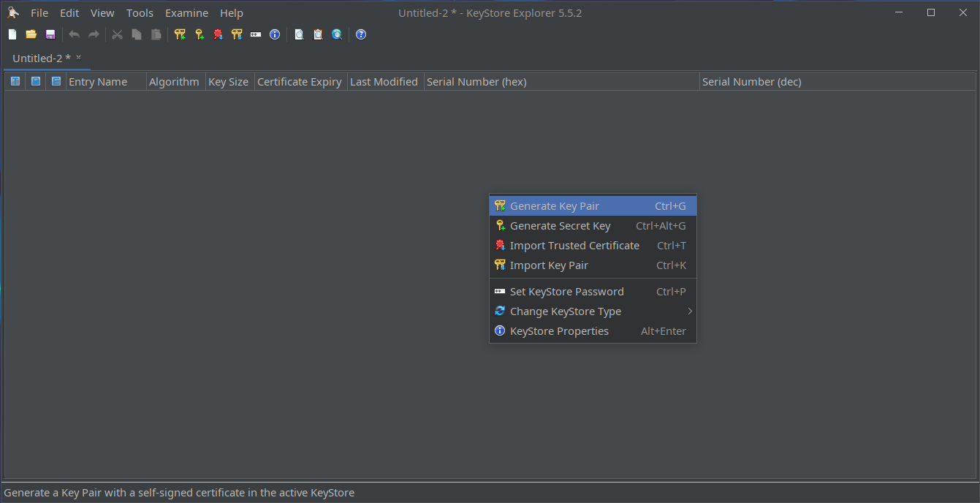The width and height of the screenshot is (980, 503).
Task: Sort by the Certificate Expiry column header
Action: tap(300, 82)
